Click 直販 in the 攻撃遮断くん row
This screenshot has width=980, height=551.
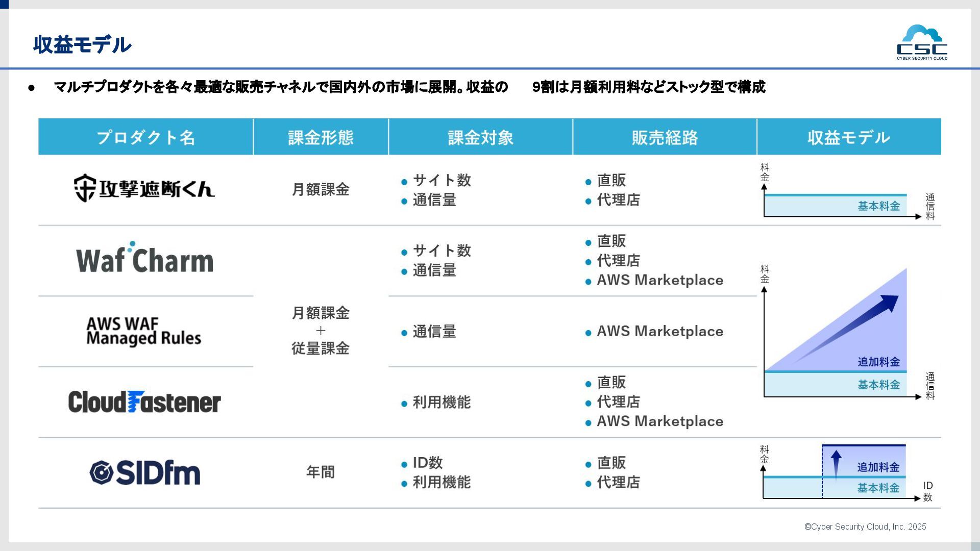(x=611, y=180)
